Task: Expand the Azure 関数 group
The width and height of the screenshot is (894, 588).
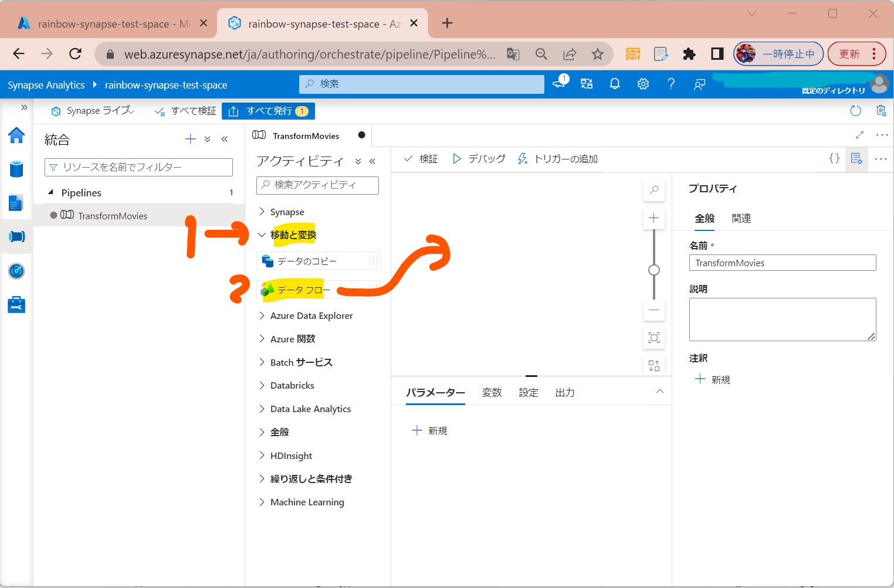Action: coord(286,339)
